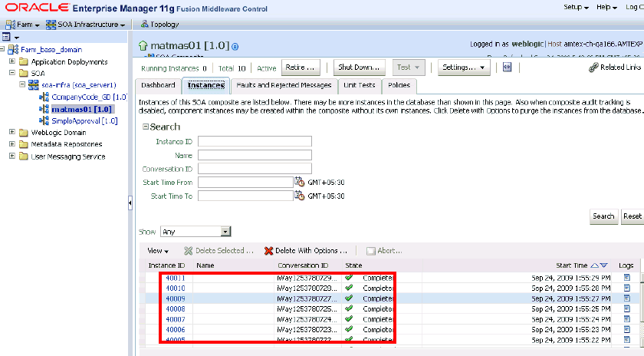
Task: Click the Retire button
Action: (x=301, y=68)
